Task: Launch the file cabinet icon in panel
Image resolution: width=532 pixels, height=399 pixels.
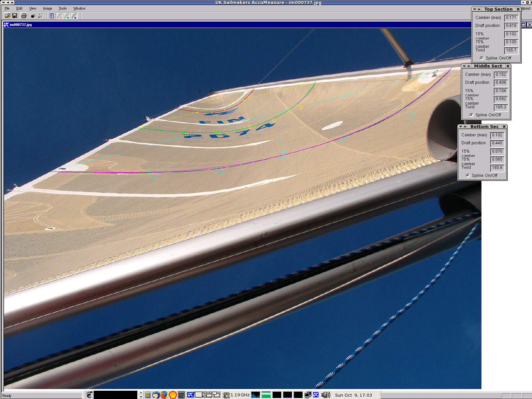Action: (148, 395)
